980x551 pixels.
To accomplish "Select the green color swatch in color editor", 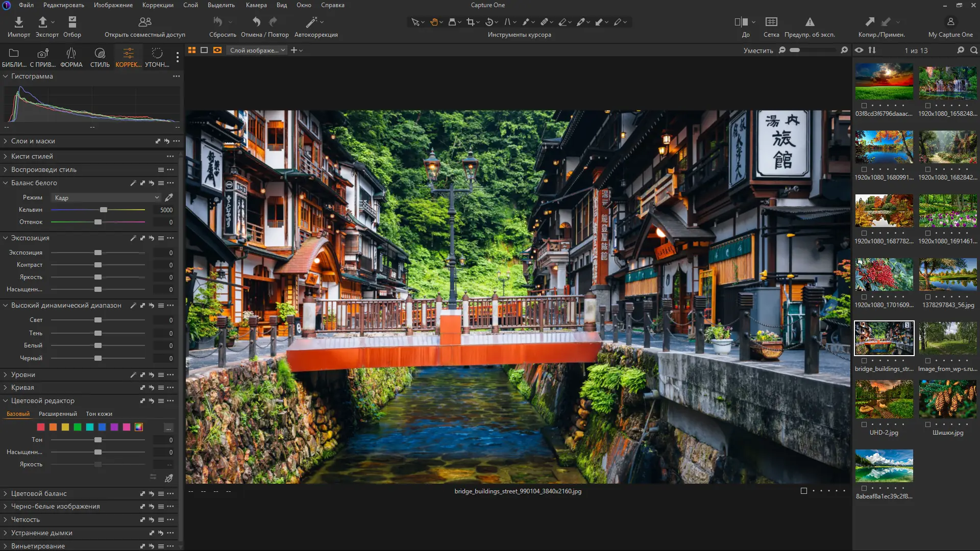I will (78, 427).
